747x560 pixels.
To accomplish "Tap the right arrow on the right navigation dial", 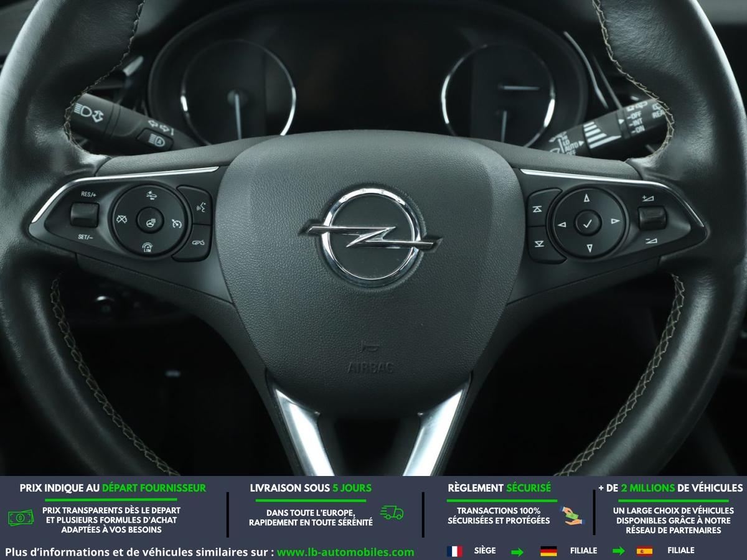I will [x=614, y=221].
